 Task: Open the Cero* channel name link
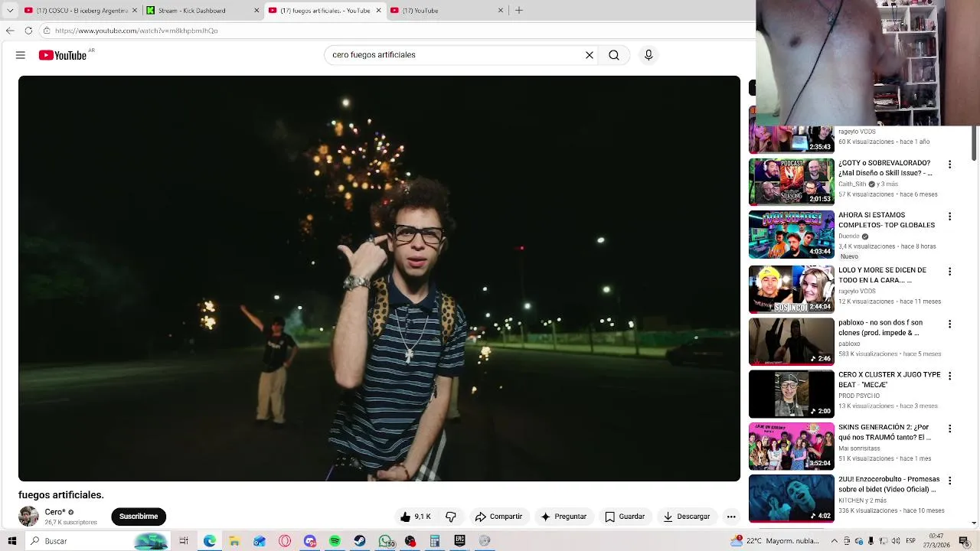[55, 512]
